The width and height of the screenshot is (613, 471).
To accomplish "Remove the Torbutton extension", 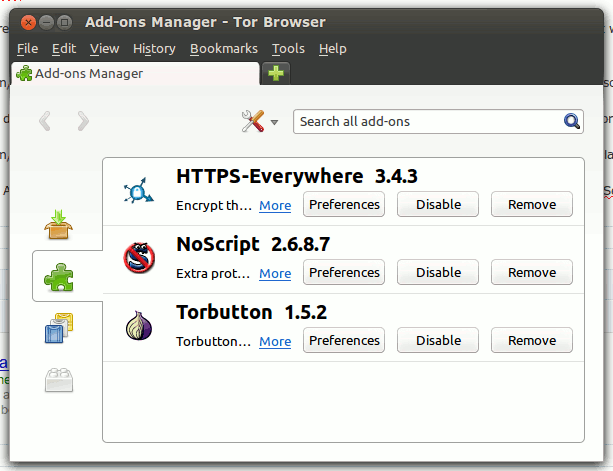I will click(532, 340).
